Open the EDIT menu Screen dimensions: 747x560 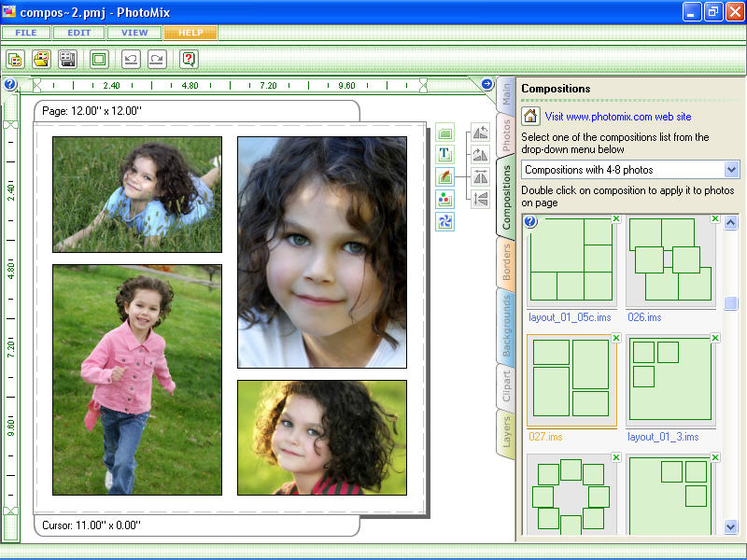click(78, 33)
